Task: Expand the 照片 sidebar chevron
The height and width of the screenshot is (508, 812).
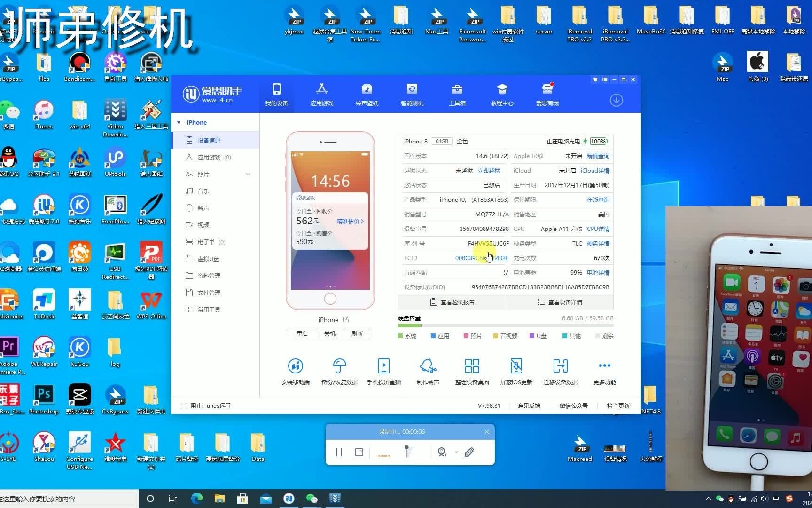Action: tap(248, 174)
